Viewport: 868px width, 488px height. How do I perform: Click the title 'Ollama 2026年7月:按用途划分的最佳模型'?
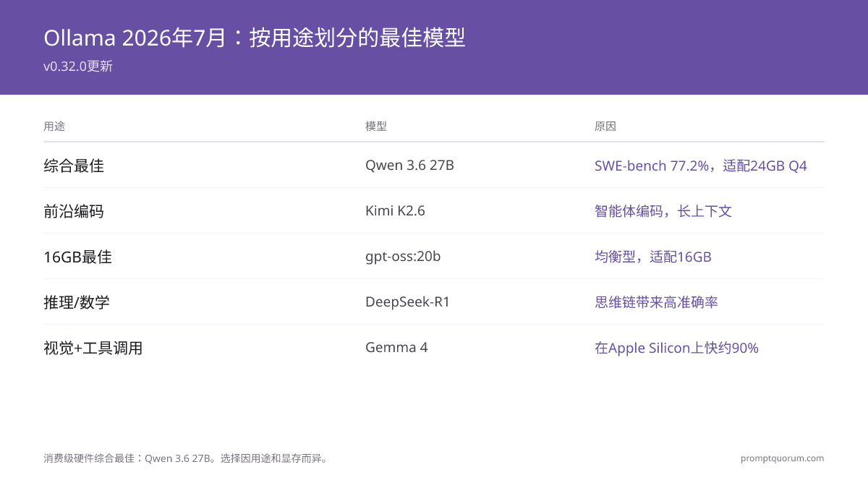pos(255,38)
